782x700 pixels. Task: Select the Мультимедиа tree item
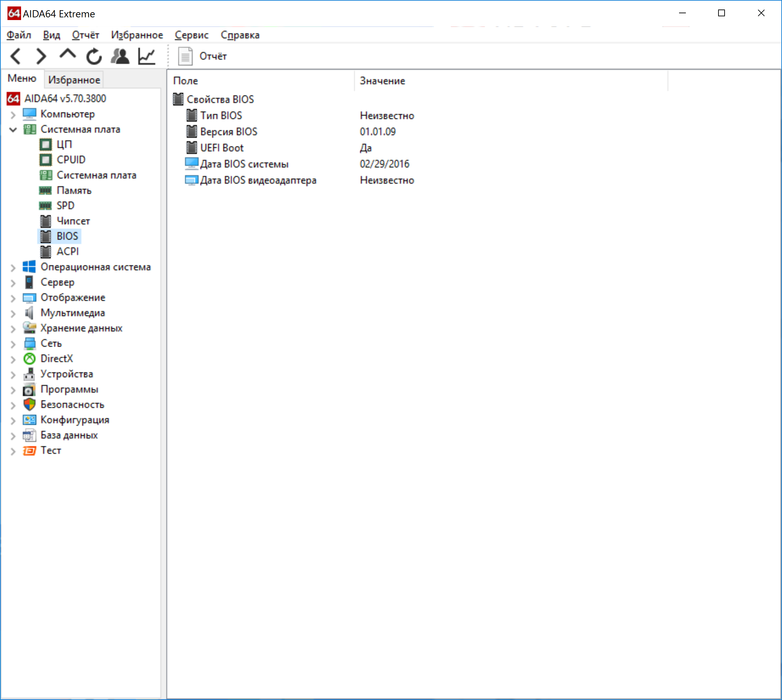tap(73, 313)
